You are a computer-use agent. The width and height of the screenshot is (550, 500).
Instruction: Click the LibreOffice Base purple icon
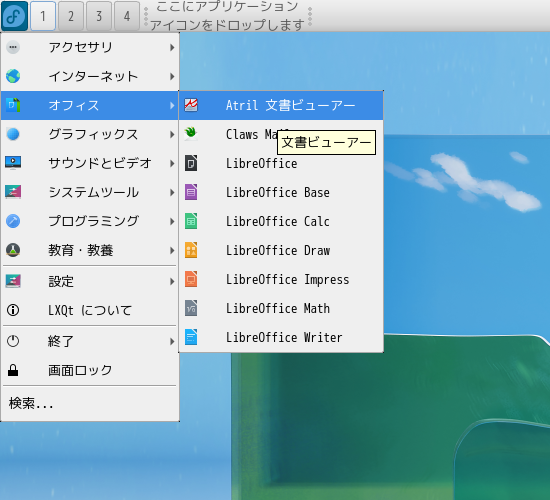[191, 192]
